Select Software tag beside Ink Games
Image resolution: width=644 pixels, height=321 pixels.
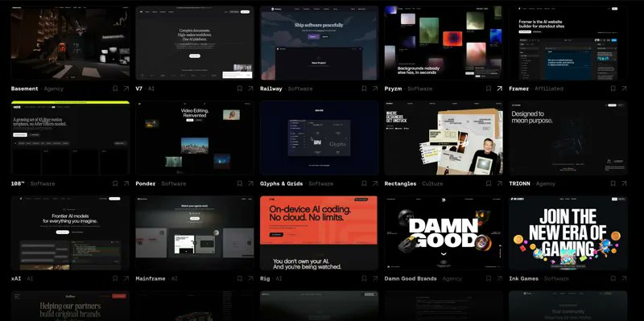pyautogui.click(x=556, y=278)
